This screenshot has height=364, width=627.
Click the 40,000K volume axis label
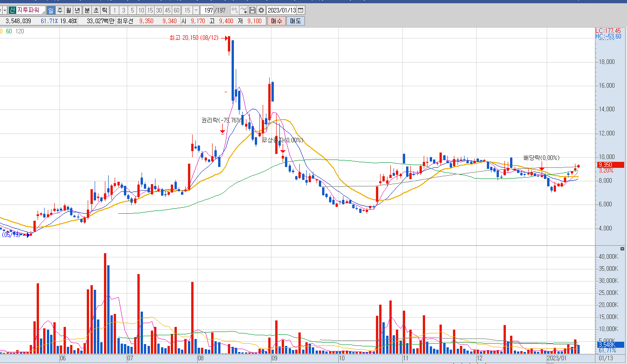[608, 256]
